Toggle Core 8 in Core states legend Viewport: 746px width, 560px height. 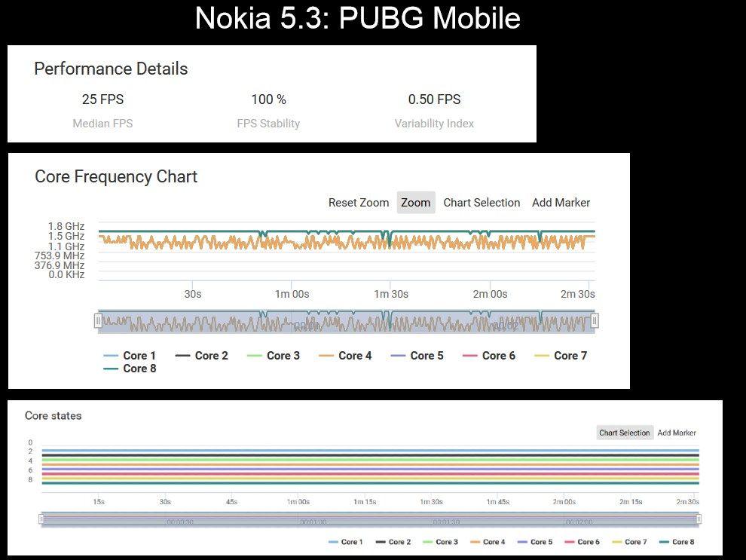(677, 542)
